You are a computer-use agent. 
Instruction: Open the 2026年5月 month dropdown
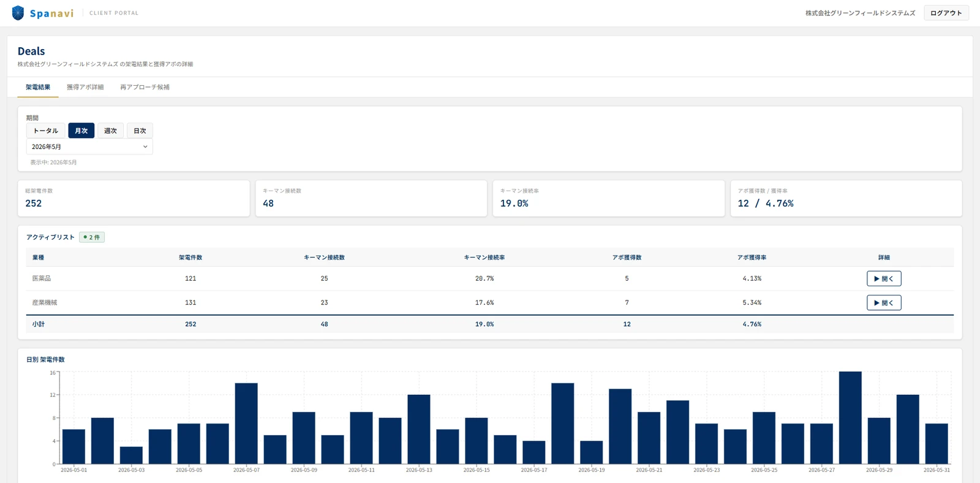pyautogui.click(x=89, y=146)
